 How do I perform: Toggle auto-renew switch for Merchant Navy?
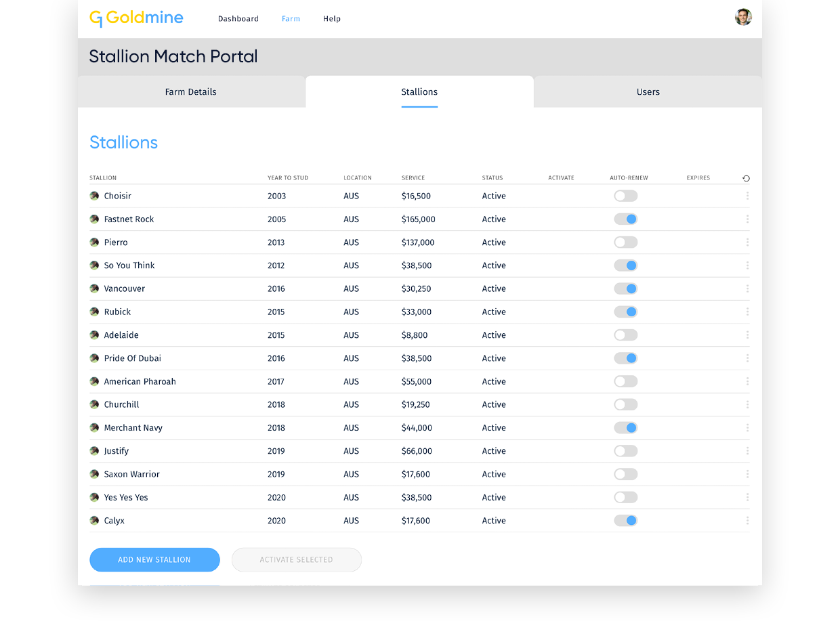coord(626,428)
